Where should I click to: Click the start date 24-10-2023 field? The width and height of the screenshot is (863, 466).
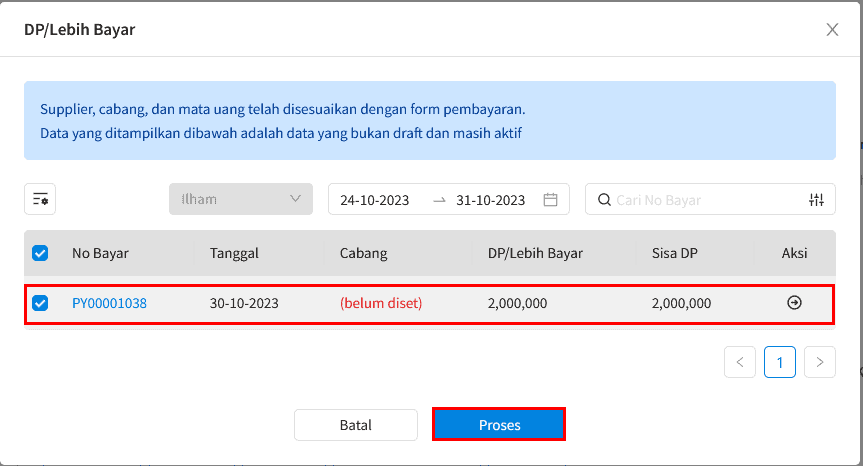(375, 200)
